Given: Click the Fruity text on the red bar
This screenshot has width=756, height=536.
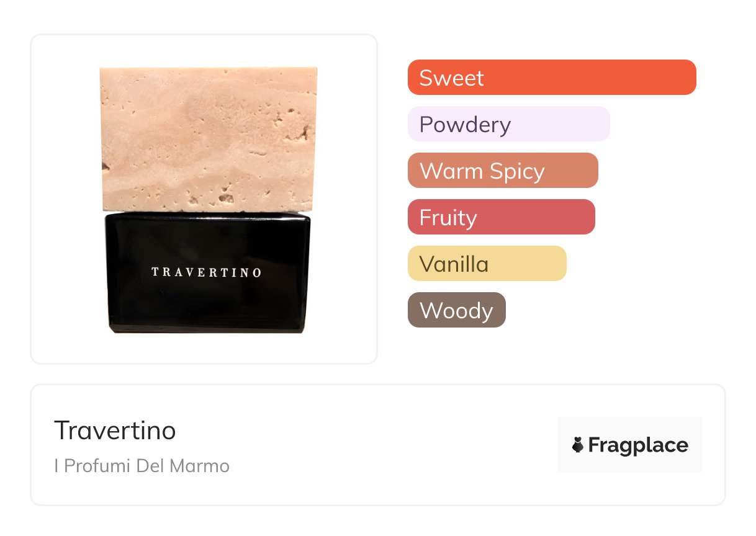Looking at the screenshot, I should click(x=448, y=218).
